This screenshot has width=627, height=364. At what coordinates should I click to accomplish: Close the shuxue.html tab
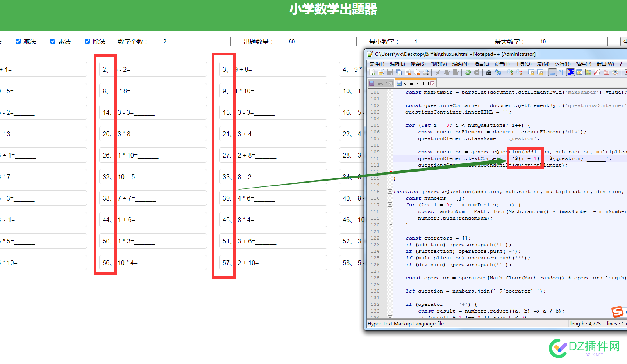432,83
